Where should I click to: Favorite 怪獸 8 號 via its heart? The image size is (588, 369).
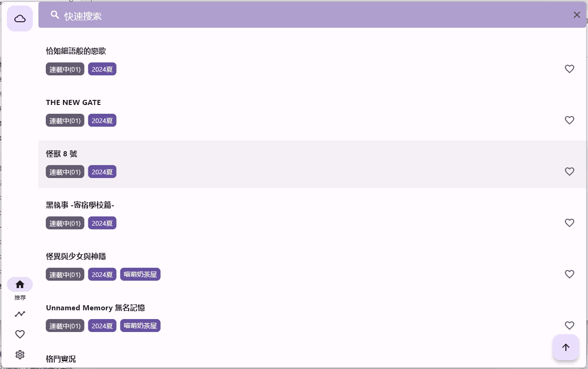click(569, 172)
